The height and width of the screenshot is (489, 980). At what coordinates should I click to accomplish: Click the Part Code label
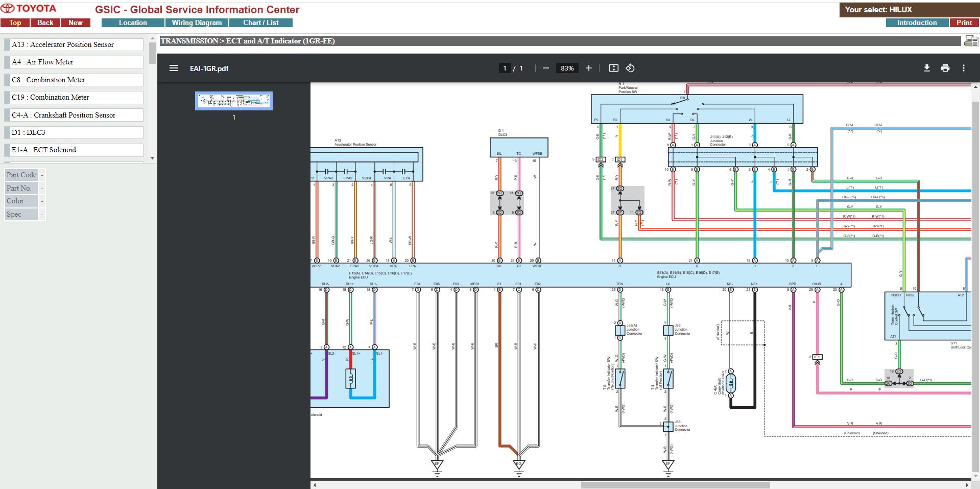(21, 175)
